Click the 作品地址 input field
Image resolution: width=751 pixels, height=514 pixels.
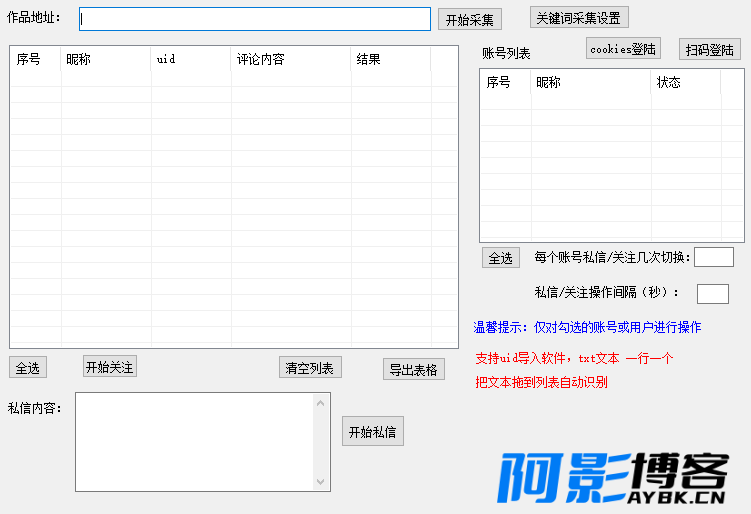point(255,19)
